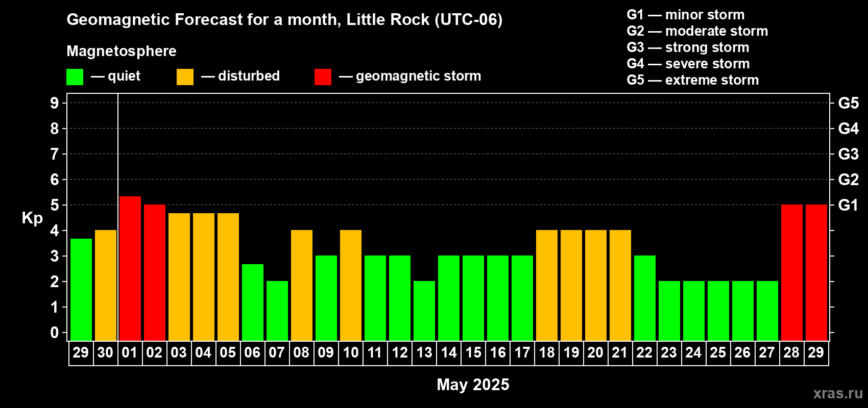Click the green quiet legend swatch
The image size is (868, 408).
(75, 77)
